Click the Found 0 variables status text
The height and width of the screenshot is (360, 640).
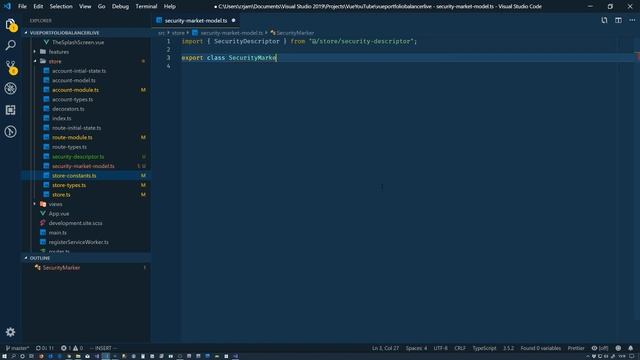pos(540,348)
